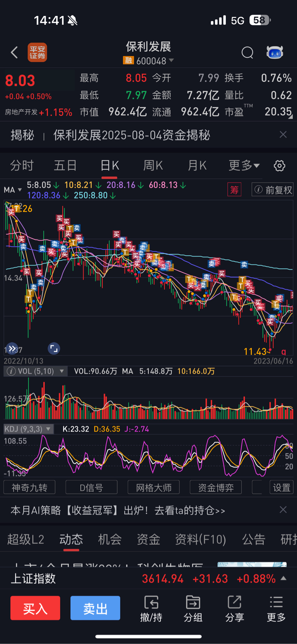
Task: Switch to the 五日 chart tab
Action: pos(65,166)
